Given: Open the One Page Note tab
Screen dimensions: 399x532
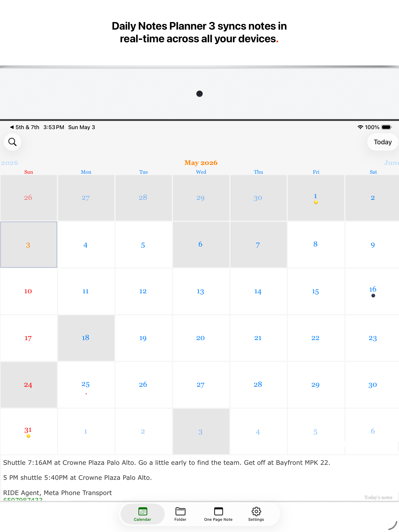Looking at the screenshot, I should tap(218, 514).
